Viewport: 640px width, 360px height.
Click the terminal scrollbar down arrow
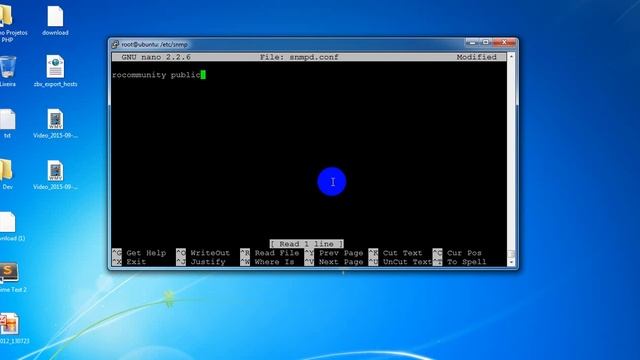coord(511,262)
